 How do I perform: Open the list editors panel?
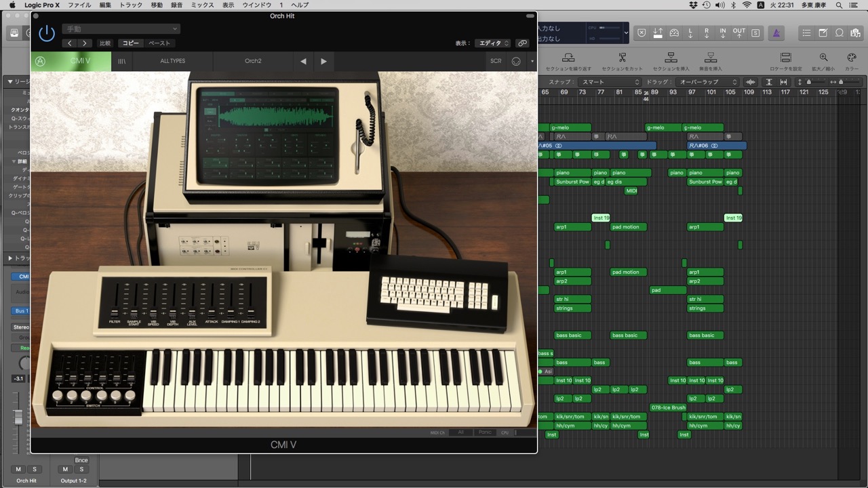[806, 33]
